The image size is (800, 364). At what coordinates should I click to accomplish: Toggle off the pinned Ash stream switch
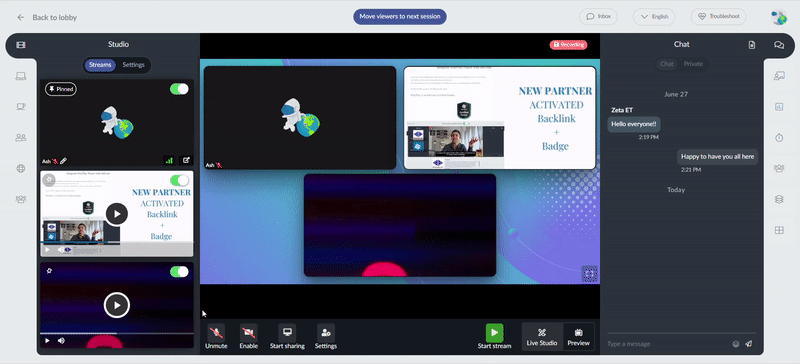coord(179,89)
